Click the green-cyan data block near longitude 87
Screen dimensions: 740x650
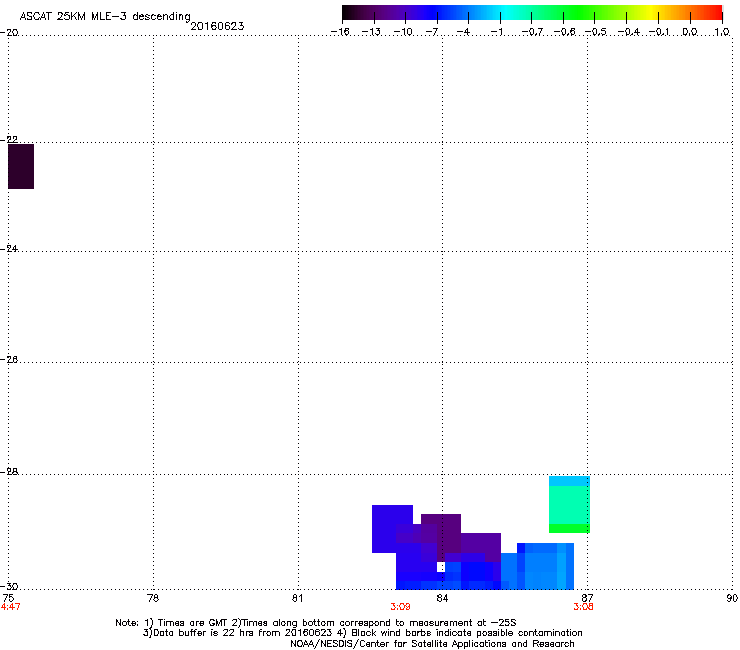click(569, 505)
